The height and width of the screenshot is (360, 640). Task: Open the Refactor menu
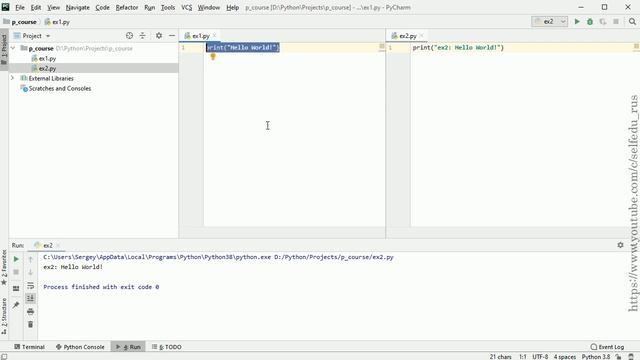tap(127, 7)
